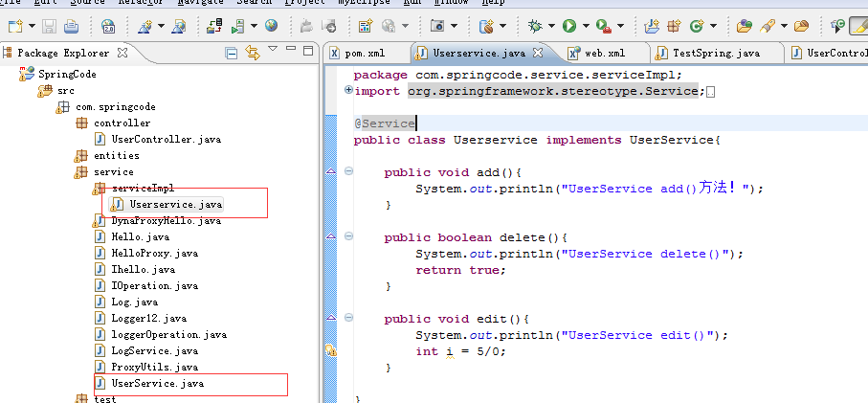Image resolution: width=868 pixels, height=403 pixels.
Task: Click the Print toolbar icon
Action: click(71, 26)
